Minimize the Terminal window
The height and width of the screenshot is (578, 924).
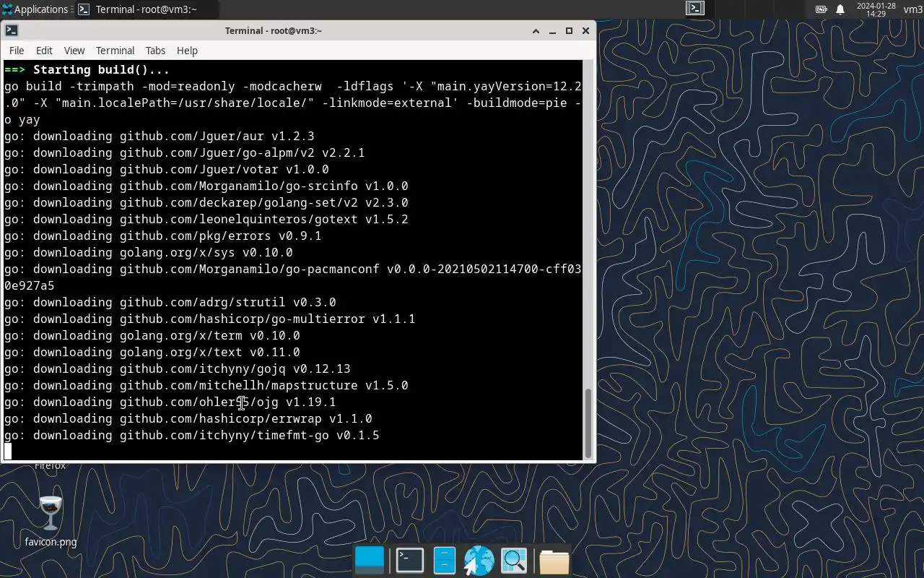[552, 30]
